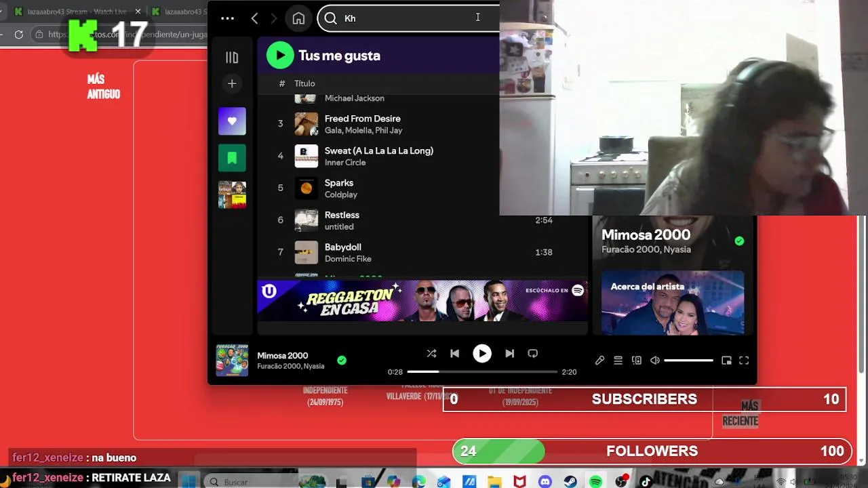Open Mimosa 2000 title in right panel
868x488 pixels.
coord(646,235)
